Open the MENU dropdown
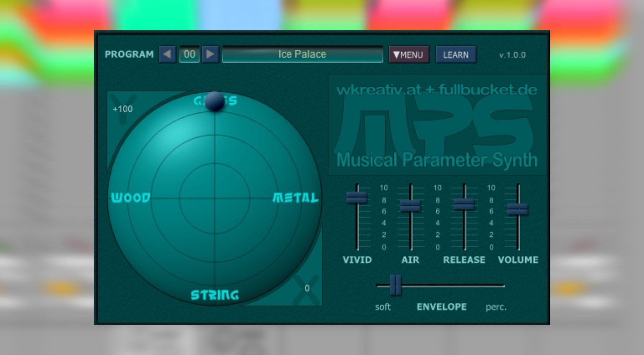This screenshot has width=644, height=355. [409, 55]
